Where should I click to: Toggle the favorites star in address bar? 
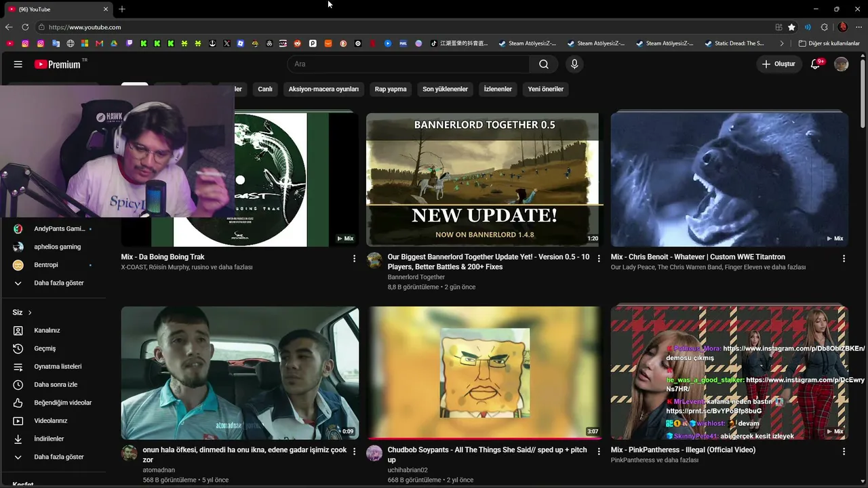pos(791,27)
